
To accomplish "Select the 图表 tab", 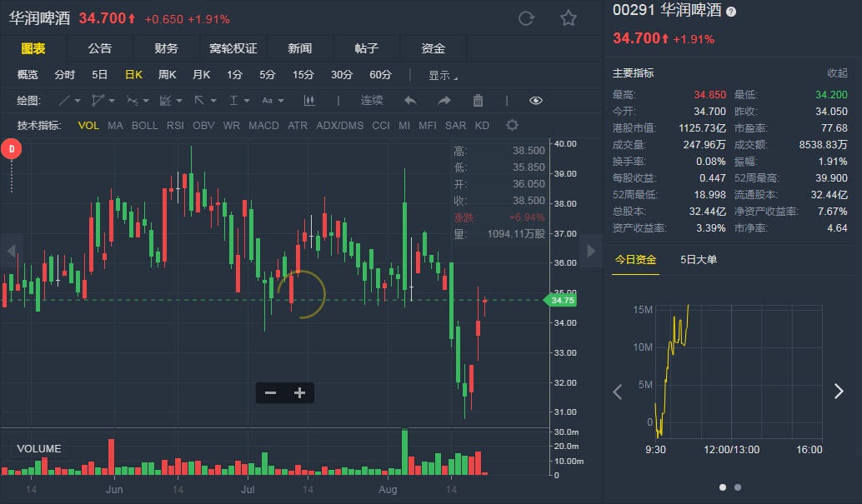I will tap(33, 48).
